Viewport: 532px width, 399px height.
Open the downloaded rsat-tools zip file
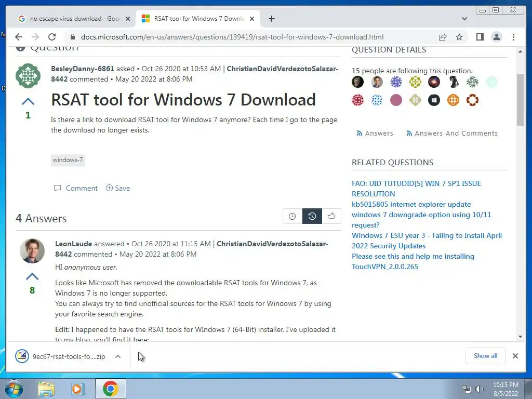pyautogui.click(x=61, y=356)
